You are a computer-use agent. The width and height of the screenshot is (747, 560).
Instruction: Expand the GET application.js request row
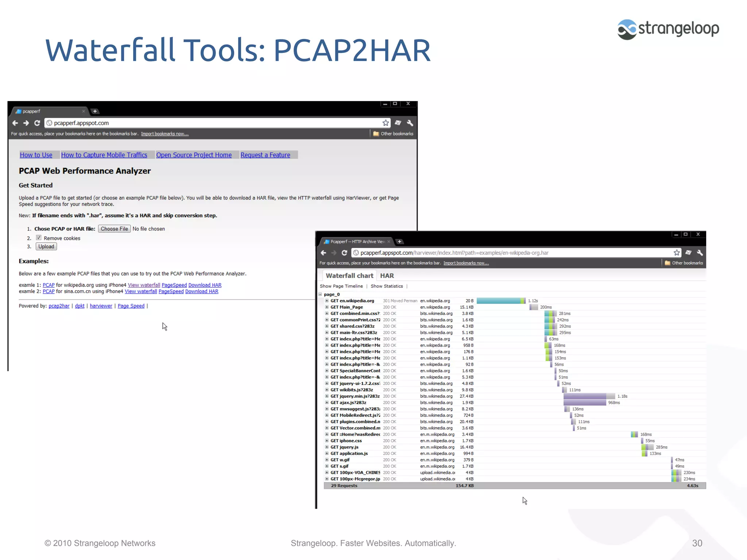[x=327, y=454]
